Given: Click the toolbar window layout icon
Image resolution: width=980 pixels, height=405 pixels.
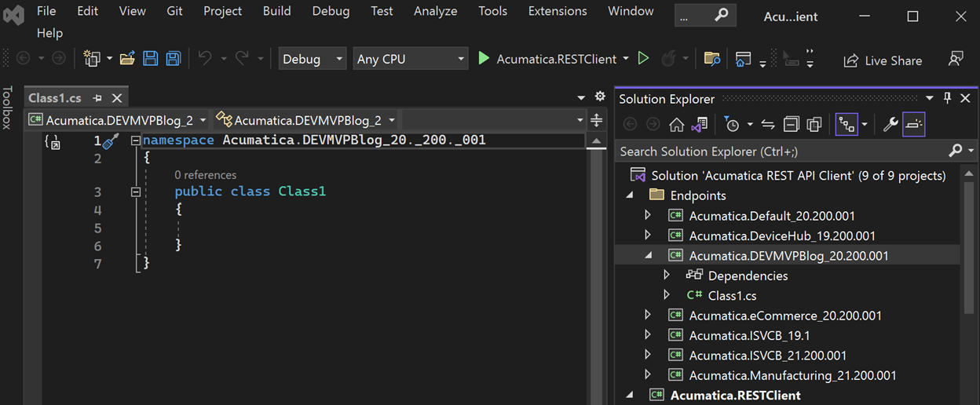Looking at the screenshot, I should click(743, 59).
